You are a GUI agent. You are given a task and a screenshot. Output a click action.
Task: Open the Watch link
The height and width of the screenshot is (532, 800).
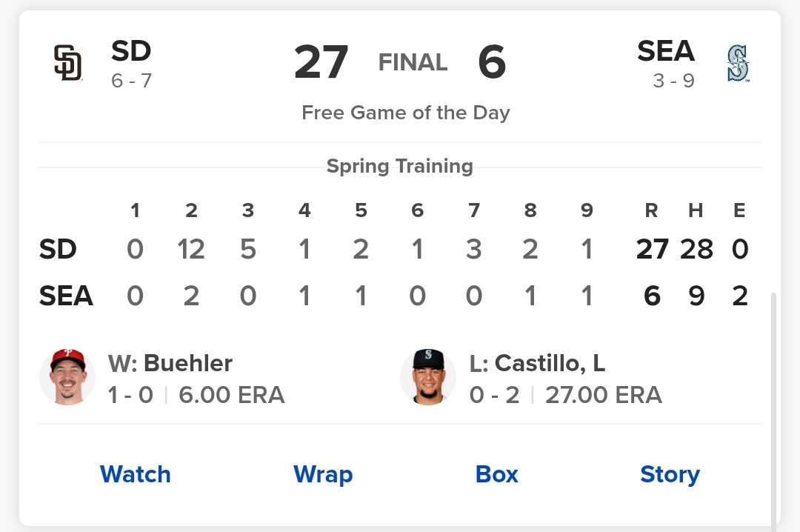click(136, 474)
